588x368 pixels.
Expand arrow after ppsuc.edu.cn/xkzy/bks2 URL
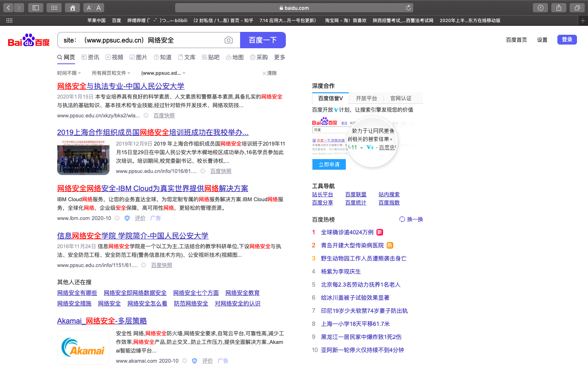tap(146, 116)
